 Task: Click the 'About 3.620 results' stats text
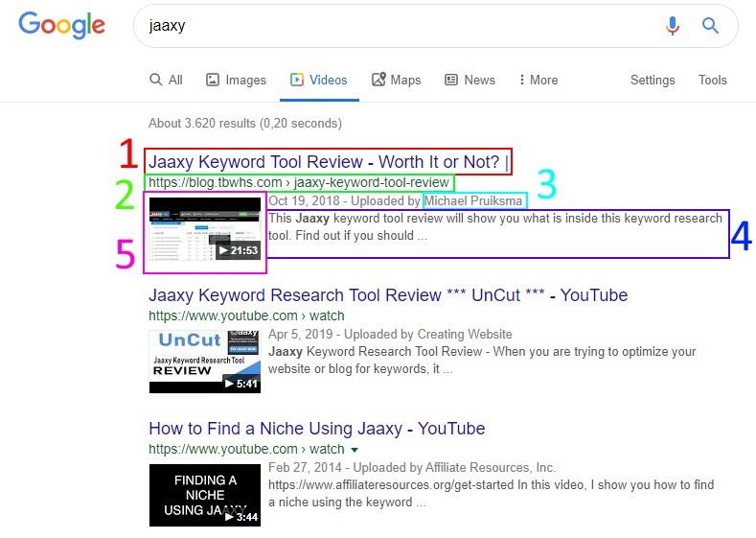coord(245,123)
